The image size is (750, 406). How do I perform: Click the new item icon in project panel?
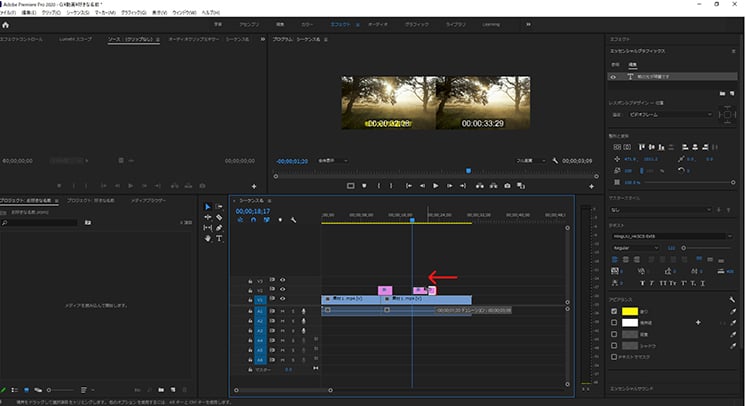tap(173, 390)
